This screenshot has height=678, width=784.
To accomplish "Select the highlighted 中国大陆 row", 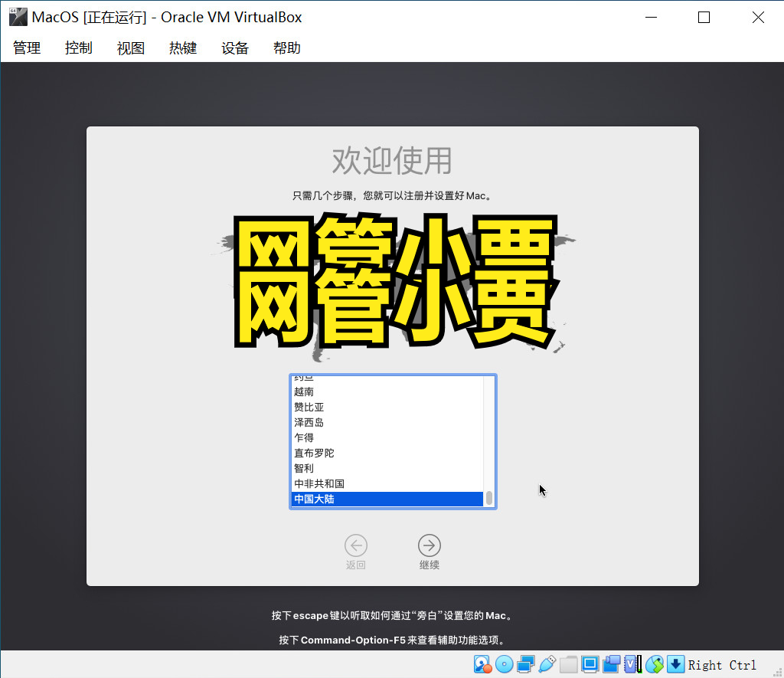I will pos(387,499).
